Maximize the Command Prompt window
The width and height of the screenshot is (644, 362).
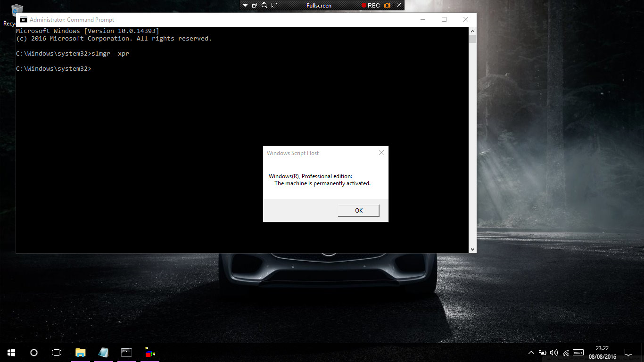pyautogui.click(x=444, y=20)
